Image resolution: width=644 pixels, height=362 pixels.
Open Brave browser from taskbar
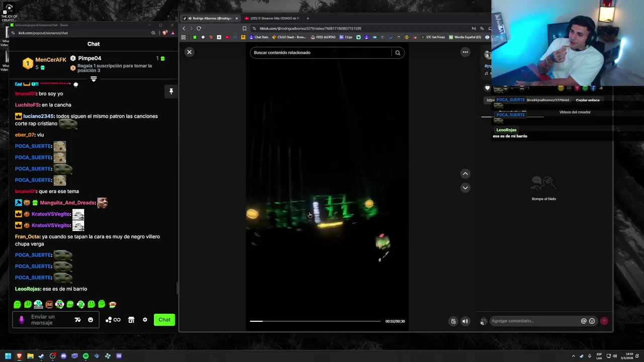pos(19,356)
